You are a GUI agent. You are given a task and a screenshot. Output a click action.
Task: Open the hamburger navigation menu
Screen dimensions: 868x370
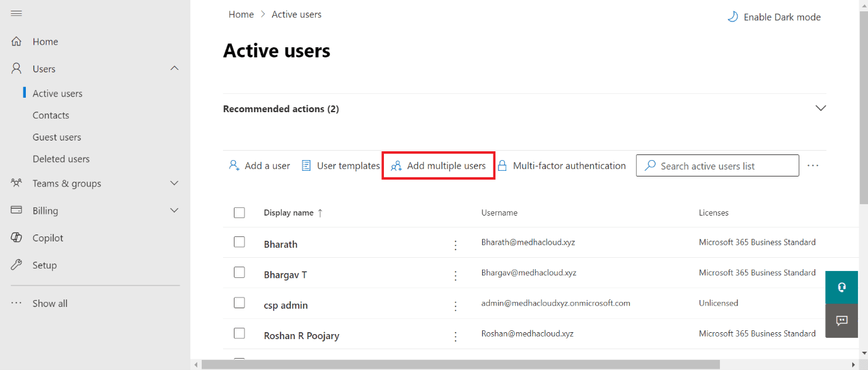(16, 13)
